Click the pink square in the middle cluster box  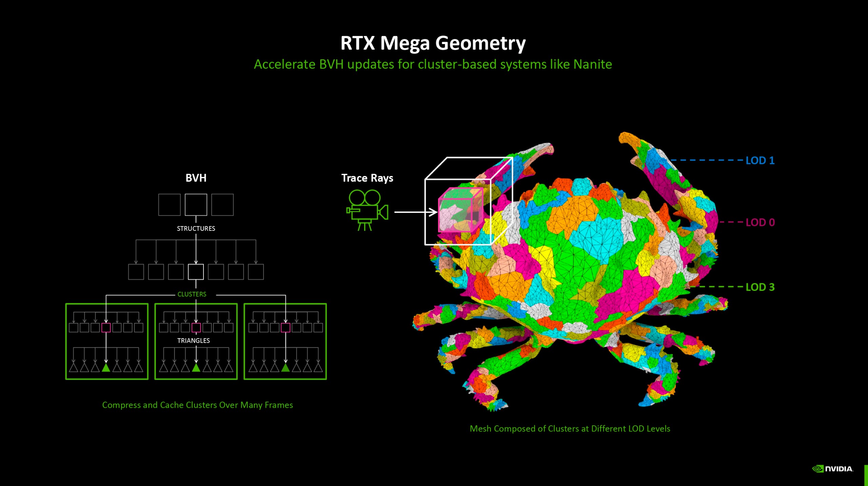196,327
